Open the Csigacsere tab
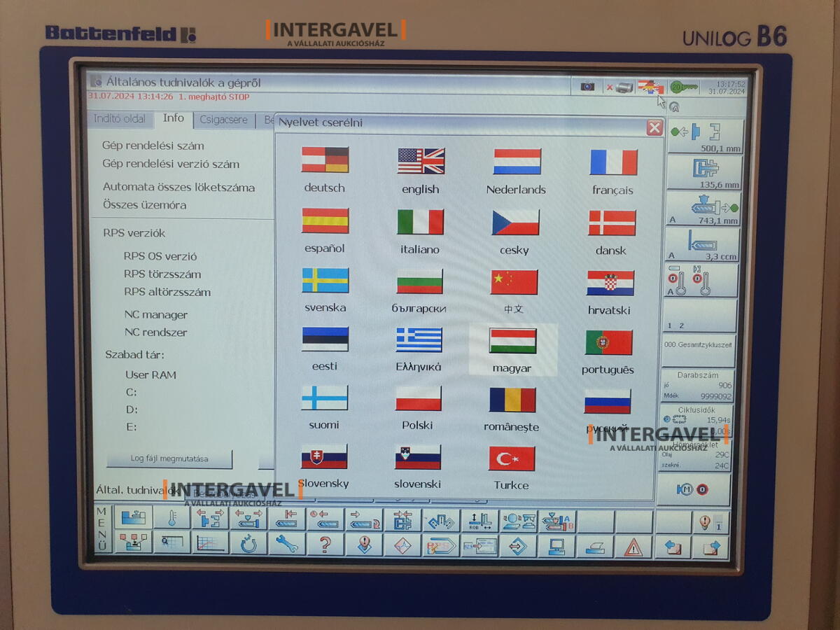The width and height of the screenshot is (840, 630). tap(223, 120)
